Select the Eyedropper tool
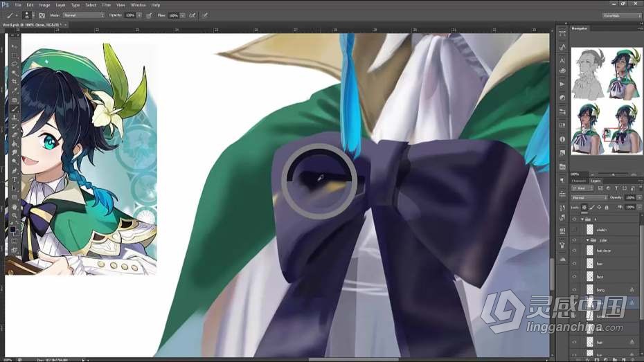 click(x=15, y=90)
